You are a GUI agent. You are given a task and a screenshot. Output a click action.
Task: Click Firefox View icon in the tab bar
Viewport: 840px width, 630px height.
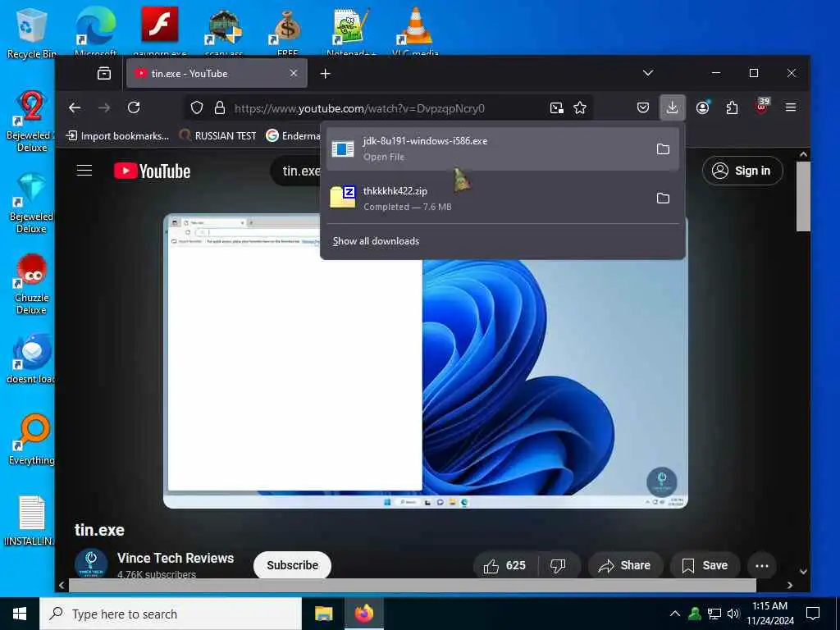(x=104, y=73)
